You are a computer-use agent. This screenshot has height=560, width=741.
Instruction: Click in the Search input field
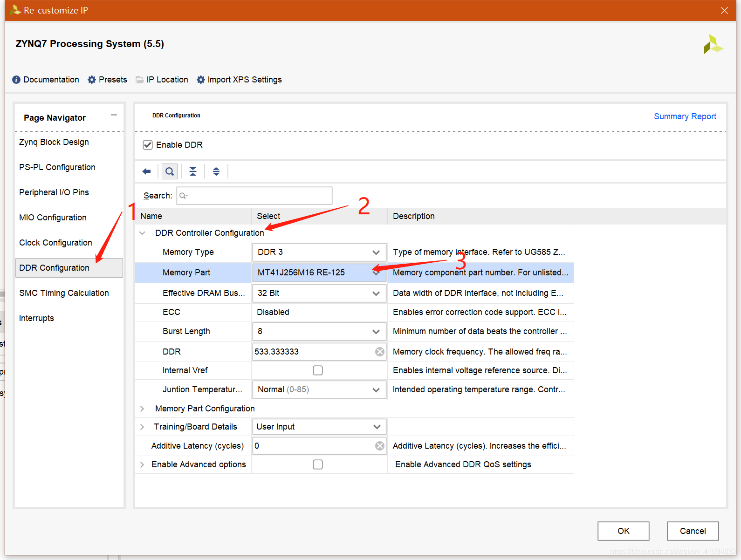[254, 196]
